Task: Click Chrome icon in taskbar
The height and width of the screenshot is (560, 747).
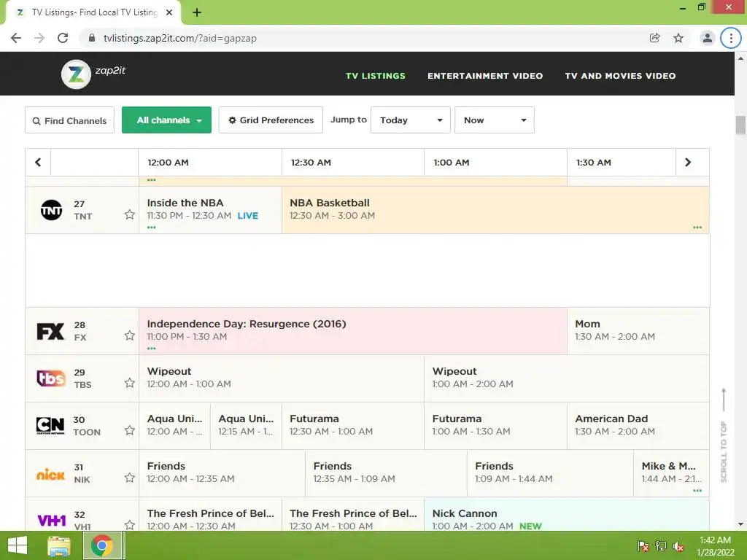Action: click(103, 545)
